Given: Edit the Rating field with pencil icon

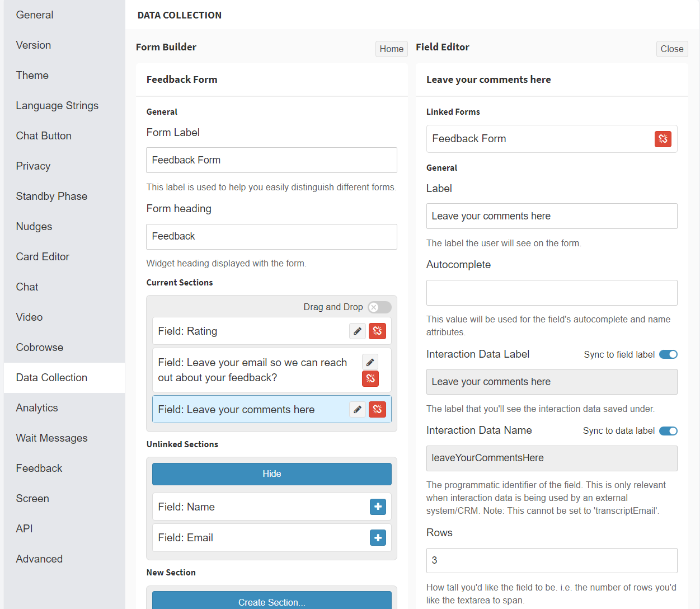Looking at the screenshot, I should point(357,331).
